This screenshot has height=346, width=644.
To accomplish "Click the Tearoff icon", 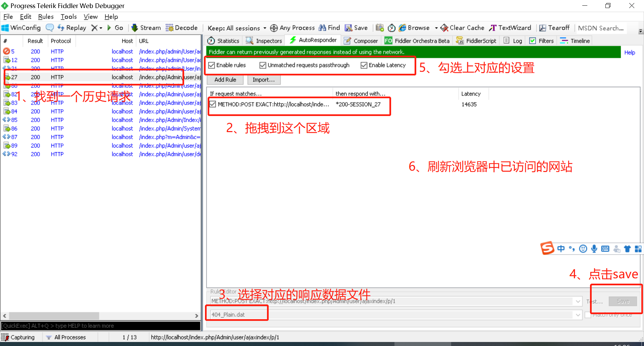I will [542, 28].
